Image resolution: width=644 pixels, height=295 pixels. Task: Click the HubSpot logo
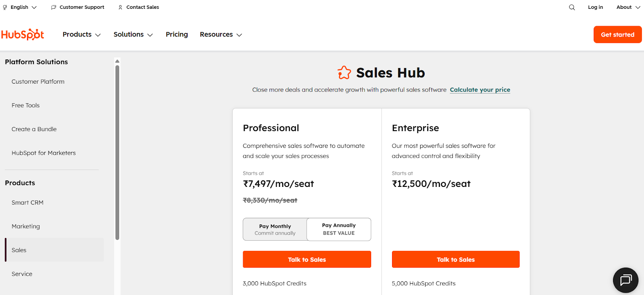23,35
